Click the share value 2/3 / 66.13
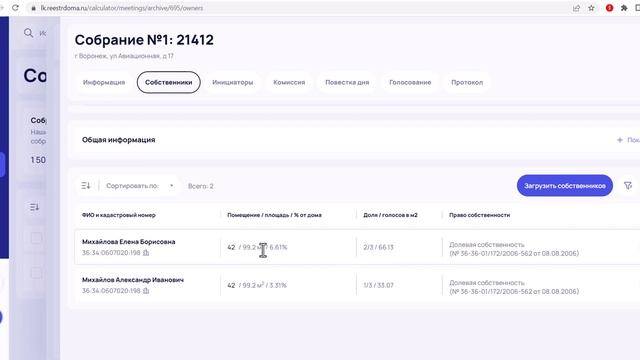 point(378,247)
